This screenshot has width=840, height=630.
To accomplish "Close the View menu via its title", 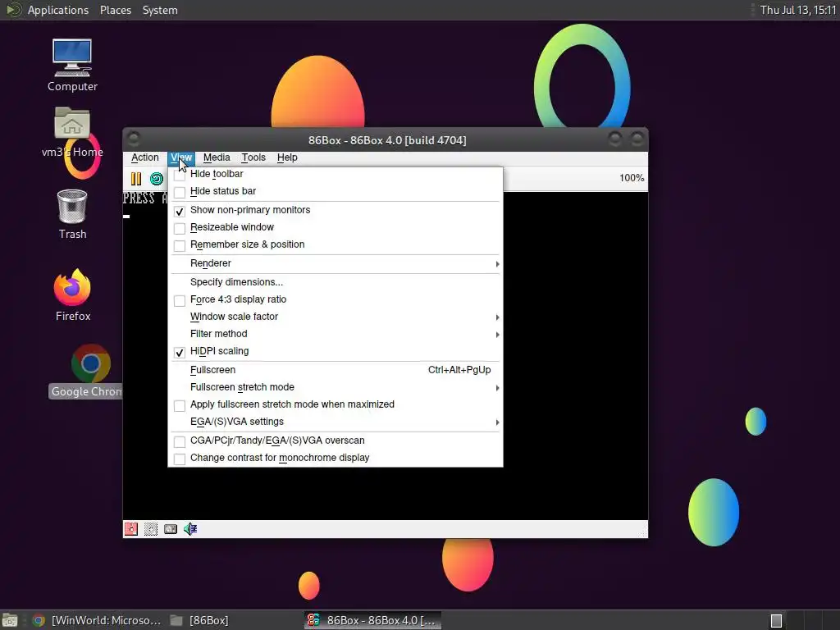I will click(x=181, y=157).
